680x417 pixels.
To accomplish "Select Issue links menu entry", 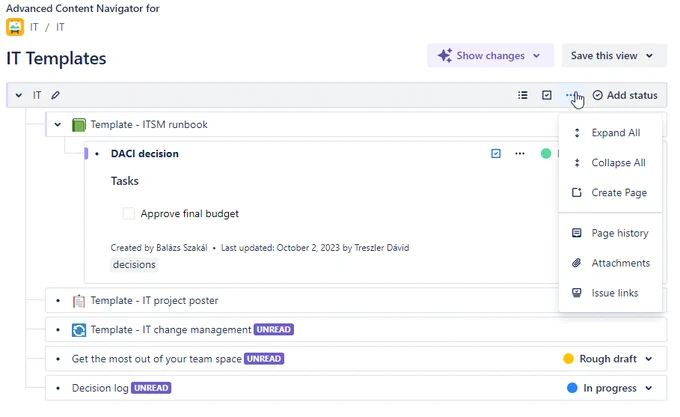I will [x=610, y=293].
